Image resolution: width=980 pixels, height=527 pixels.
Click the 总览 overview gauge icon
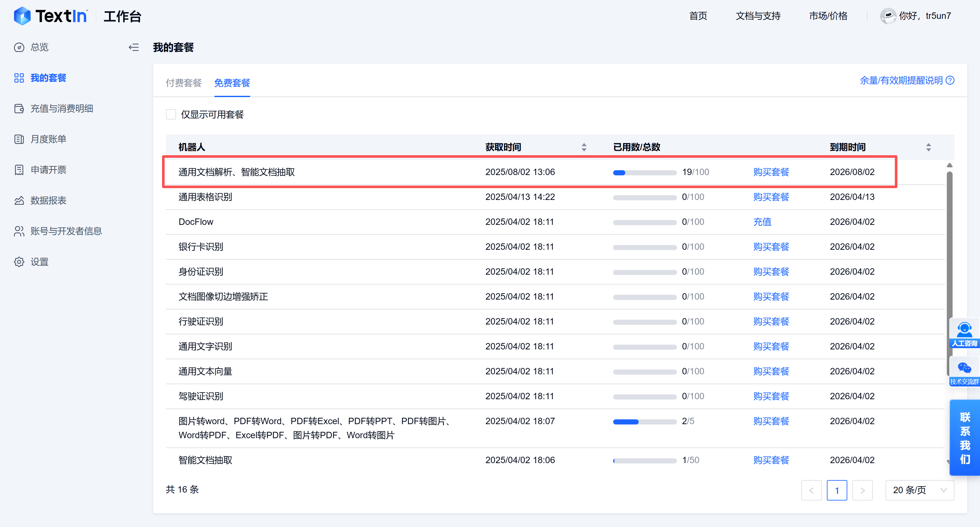pos(19,47)
